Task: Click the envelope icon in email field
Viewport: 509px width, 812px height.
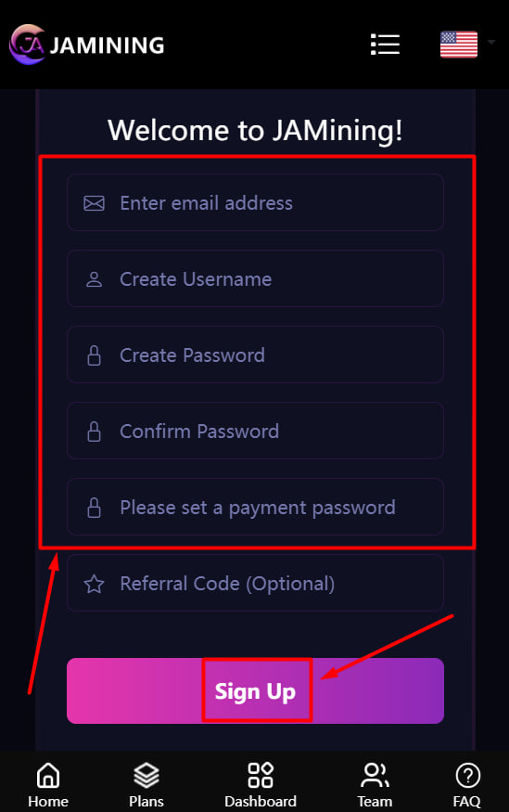Action: click(x=95, y=203)
